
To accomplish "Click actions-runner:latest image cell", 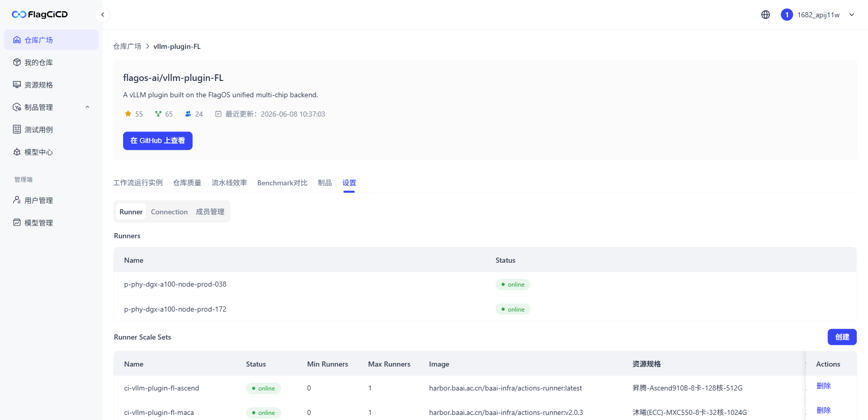I will point(505,388).
